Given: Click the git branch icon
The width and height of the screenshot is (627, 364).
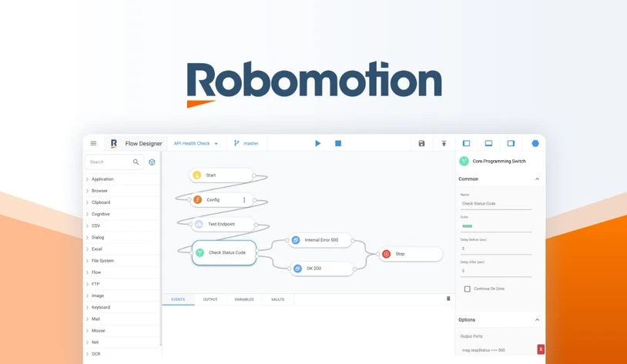Looking at the screenshot, I should coord(236,143).
